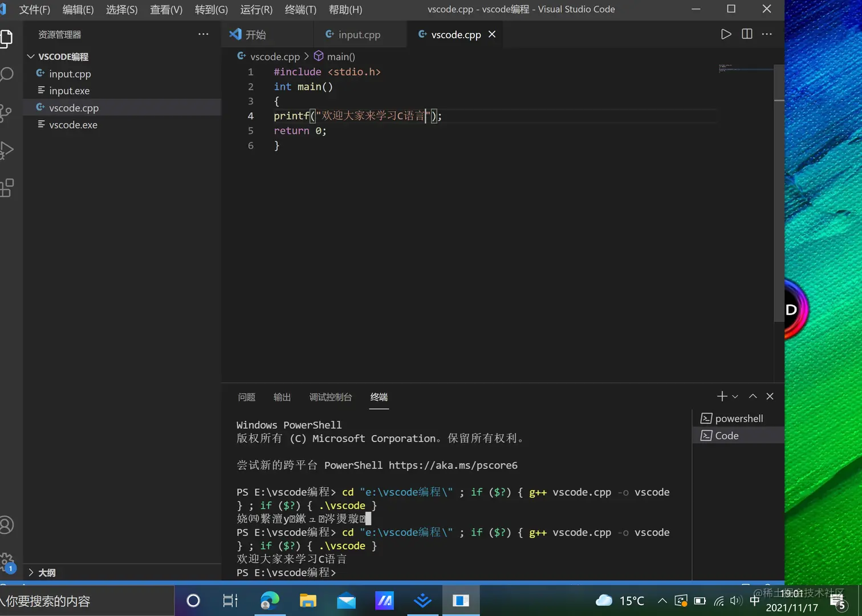Image resolution: width=862 pixels, height=616 pixels.
Task: Run code with the play button
Action: (x=726, y=34)
